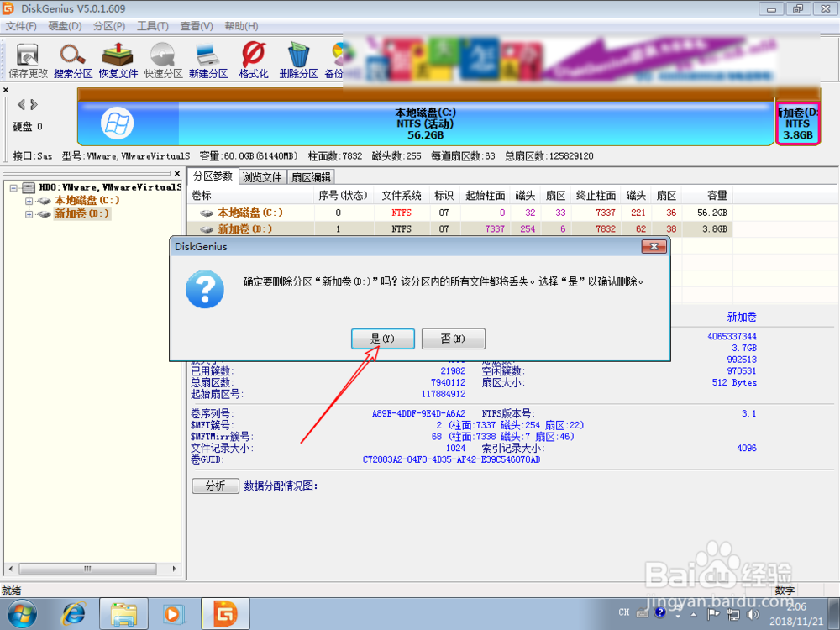
Task: Go to next disk with right arrow
Action: (34, 104)
